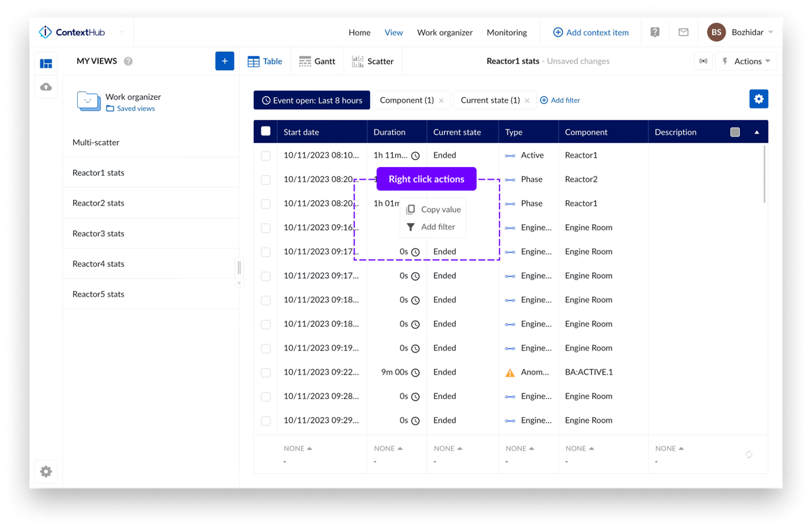Click the live mode broadcast icon
Screen dimensions: 812x531
pyautogui.click(x=703, y=61)
